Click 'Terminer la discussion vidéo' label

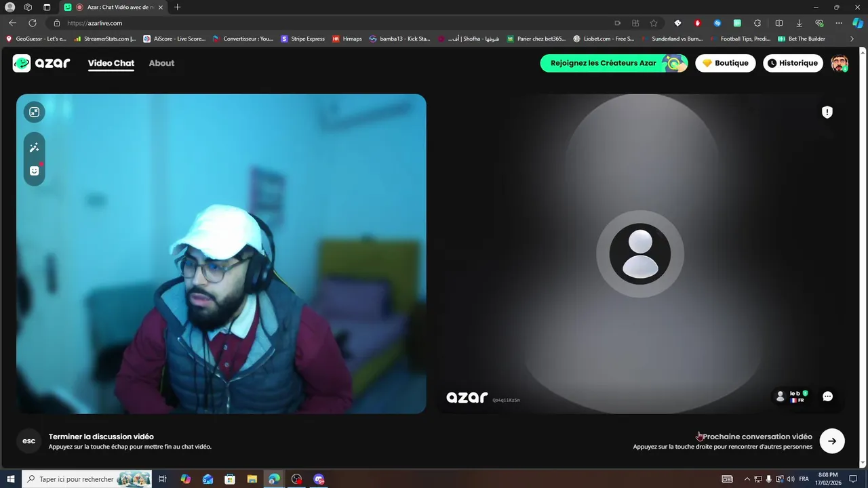coord(101,436)
